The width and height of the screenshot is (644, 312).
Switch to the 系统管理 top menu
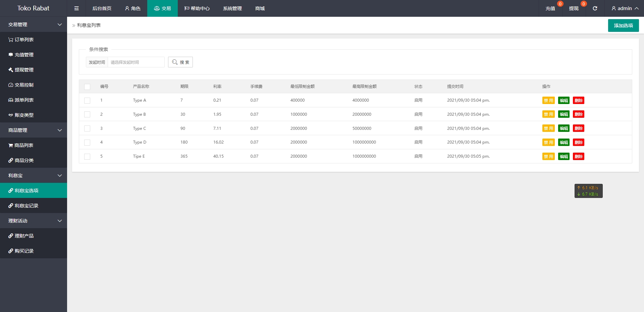point(232,8)
